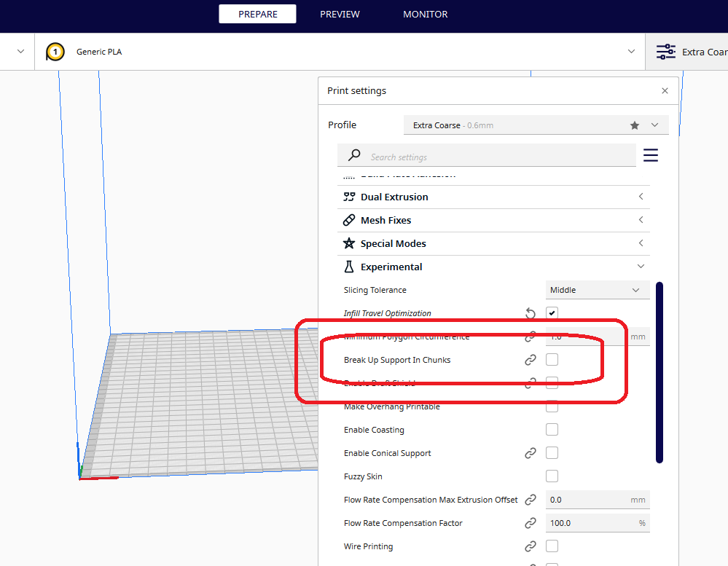The height and width of the screenshot is (566, 728).
Task: Reset Infill Travel Optimization with revert arrow
Action: point(531,313)
